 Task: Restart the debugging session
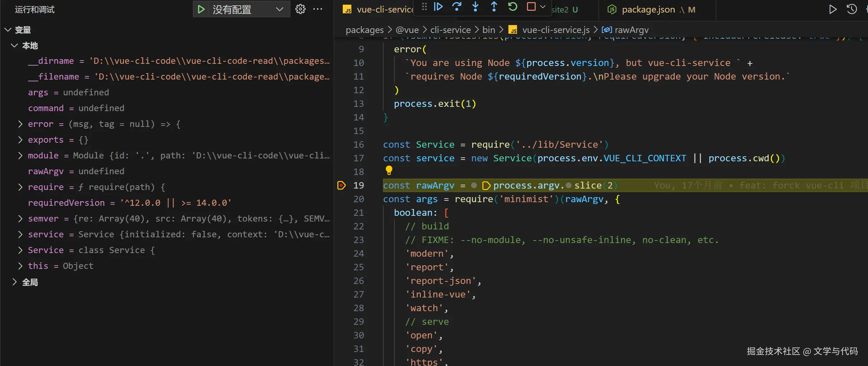point(513,7)
